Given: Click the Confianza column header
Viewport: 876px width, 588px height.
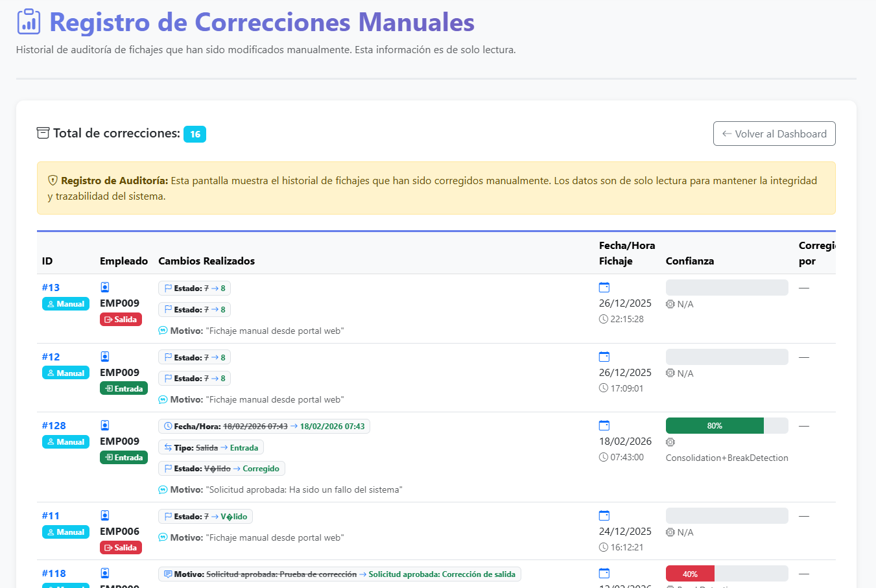Looking at the screenshot, I should click(689, 261).
